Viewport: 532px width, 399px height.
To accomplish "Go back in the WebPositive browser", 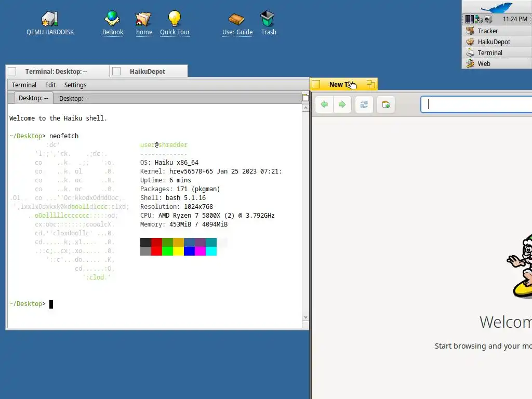I will pos(324,104).
